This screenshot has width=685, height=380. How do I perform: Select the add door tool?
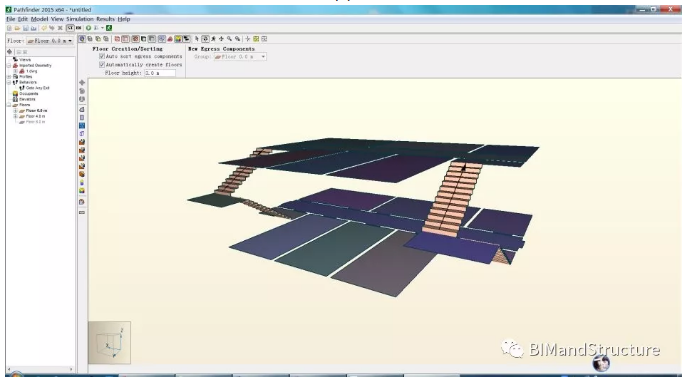pyautogui.click(x=82, y=134)
